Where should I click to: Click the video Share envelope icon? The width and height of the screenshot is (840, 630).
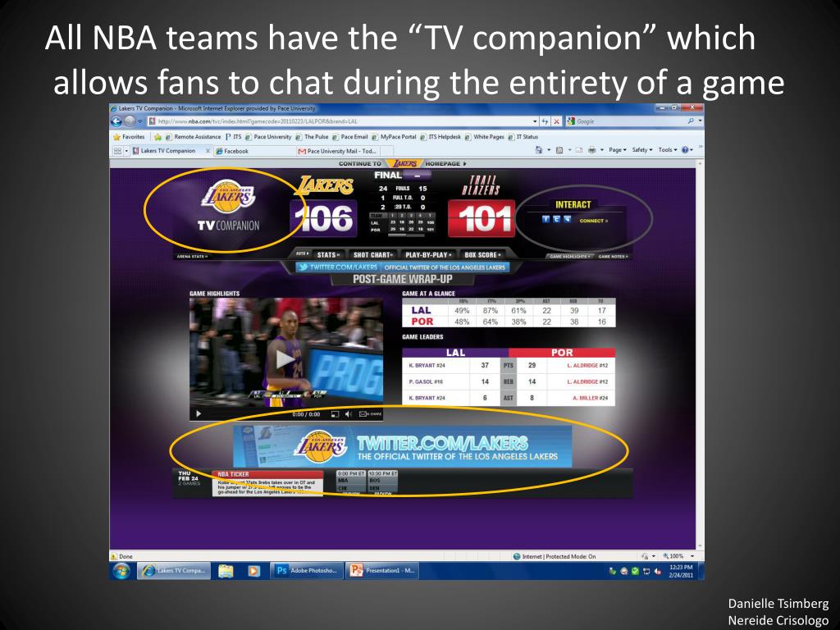coord(370,414)
